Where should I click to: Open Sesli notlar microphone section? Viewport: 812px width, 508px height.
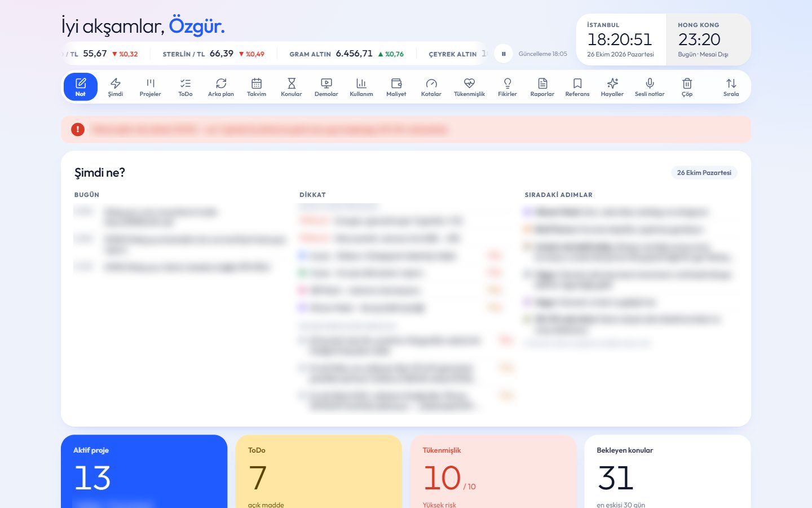coord(650,87)
